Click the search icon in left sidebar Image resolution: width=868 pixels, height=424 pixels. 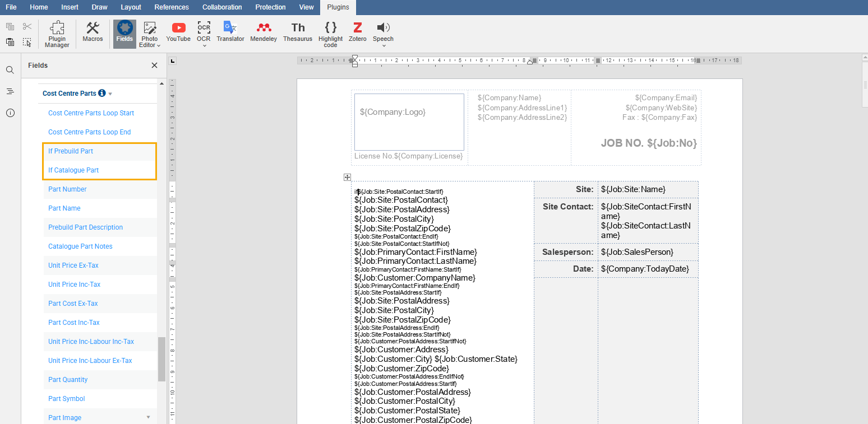pos(10,70)
